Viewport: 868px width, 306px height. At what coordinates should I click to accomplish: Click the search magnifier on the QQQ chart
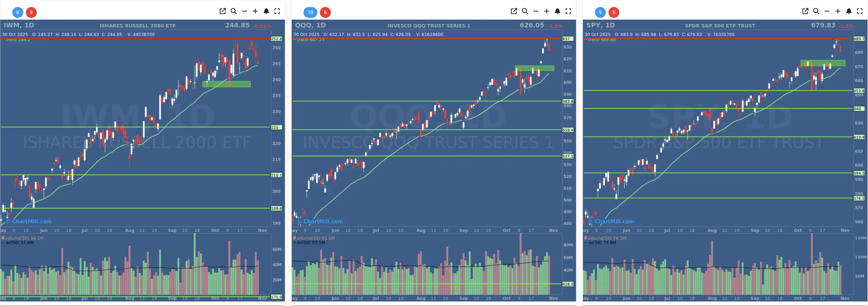[x=525, y=11]
